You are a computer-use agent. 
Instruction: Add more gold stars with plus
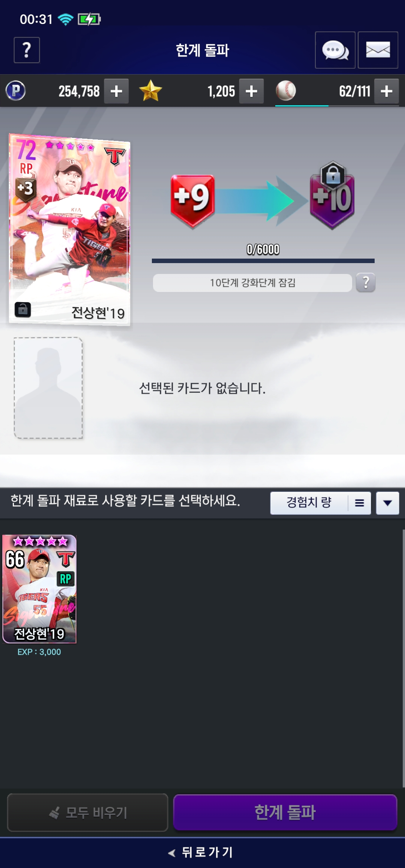[x=251, y=91]
